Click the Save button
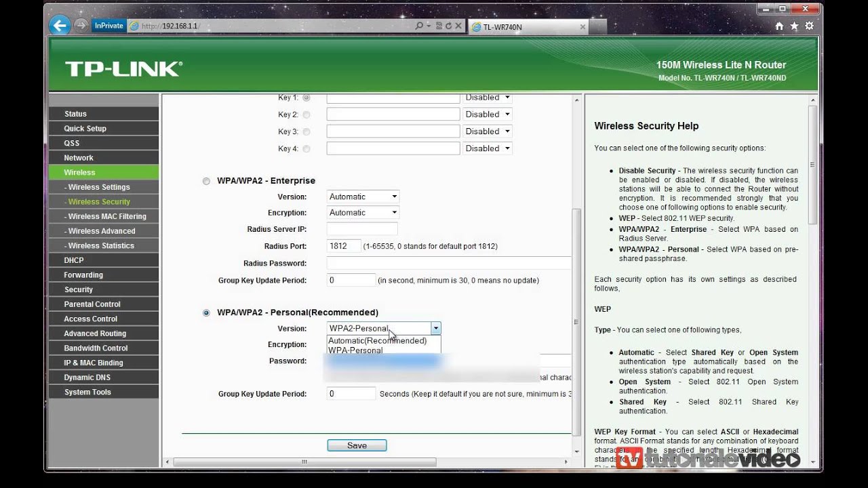 tap(357, 445)
